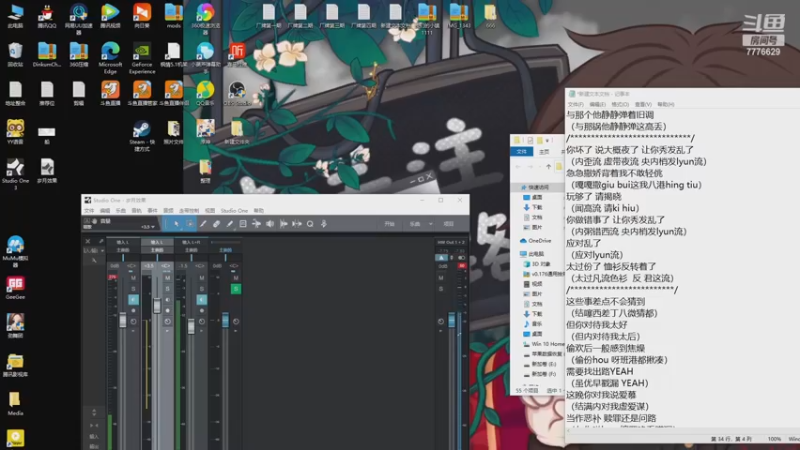Image resolution: width=800 pixels, height=450 pixels.
Task: Mute the 输入 L+R mixer channel
Action: click(x=202, y=278)
